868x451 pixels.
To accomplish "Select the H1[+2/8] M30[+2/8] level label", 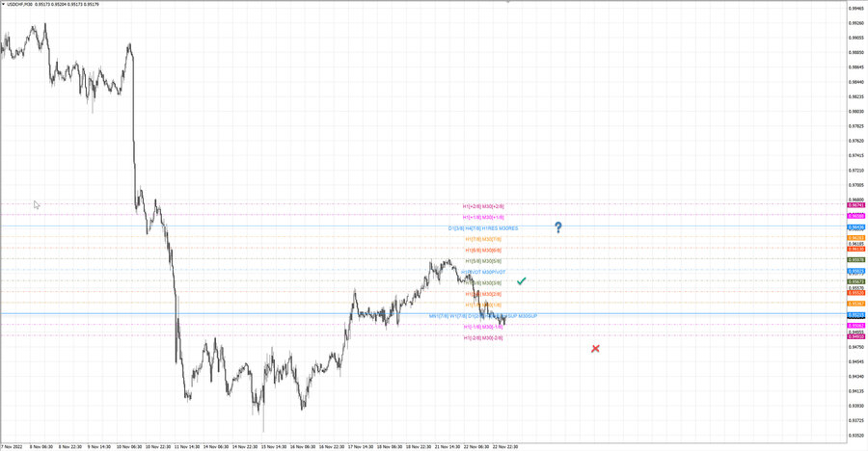I will 483,206.
